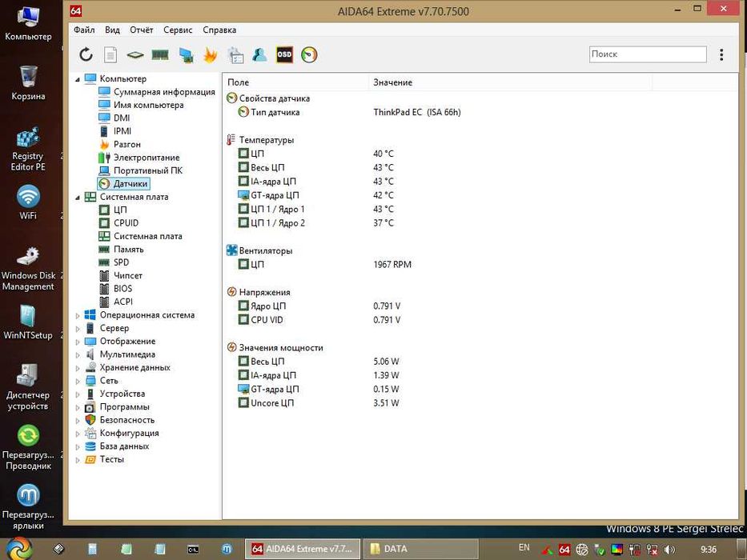Open memory module benchmark icon in toolbar
747x560 pixels.
160,54
